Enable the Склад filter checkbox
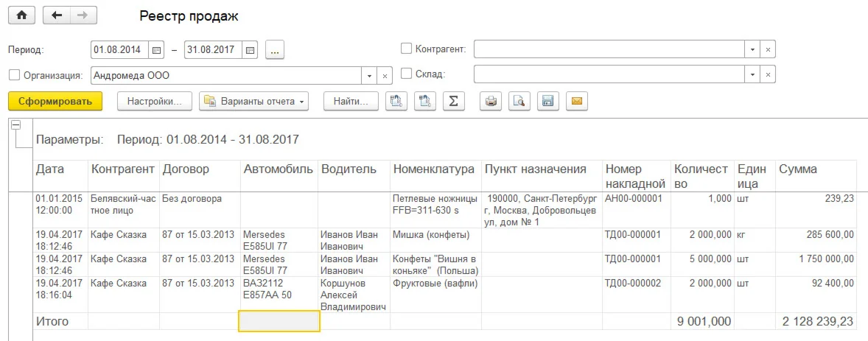 (x=406, y=74)
